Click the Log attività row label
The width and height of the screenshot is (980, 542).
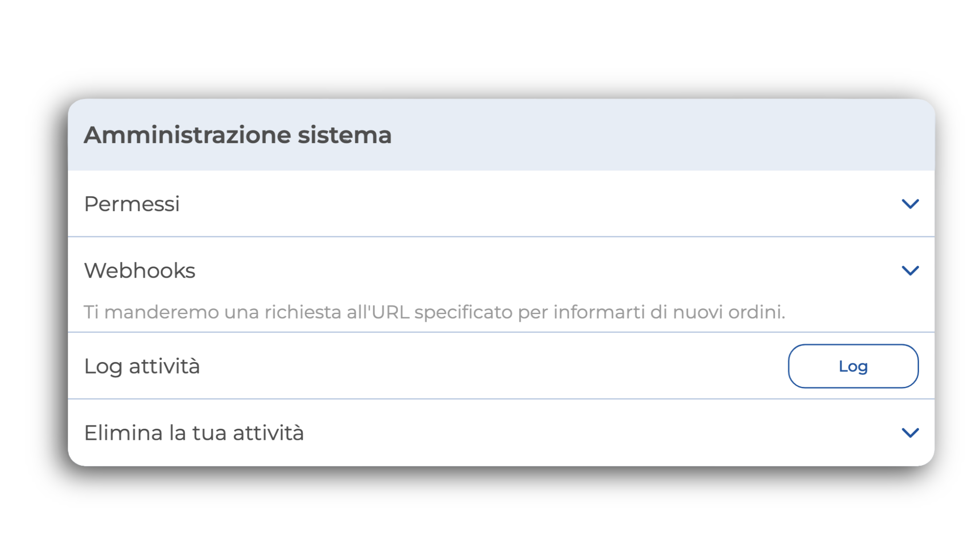tap(142, 367)
